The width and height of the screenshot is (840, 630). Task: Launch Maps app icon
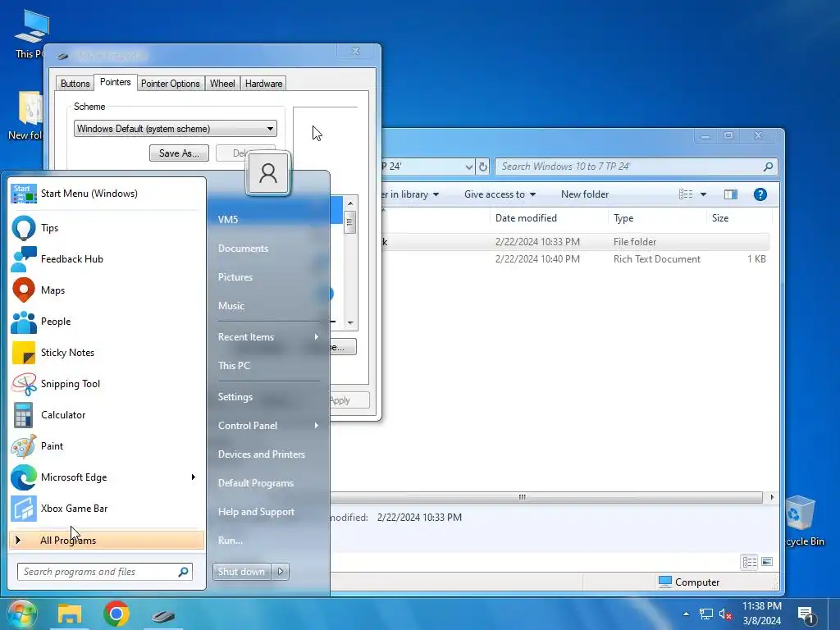(x=24, y=290)
